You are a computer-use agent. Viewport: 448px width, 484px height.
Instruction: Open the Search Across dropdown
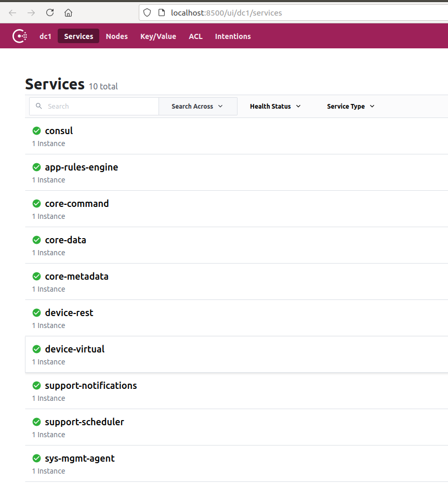[198, 106]
